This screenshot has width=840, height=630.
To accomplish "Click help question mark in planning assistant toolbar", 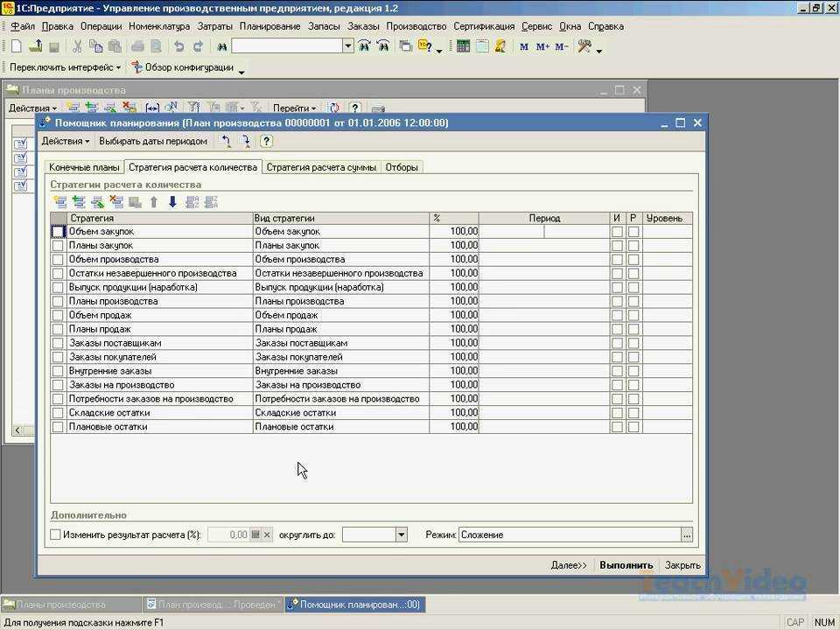I will (x=266, y=141).
